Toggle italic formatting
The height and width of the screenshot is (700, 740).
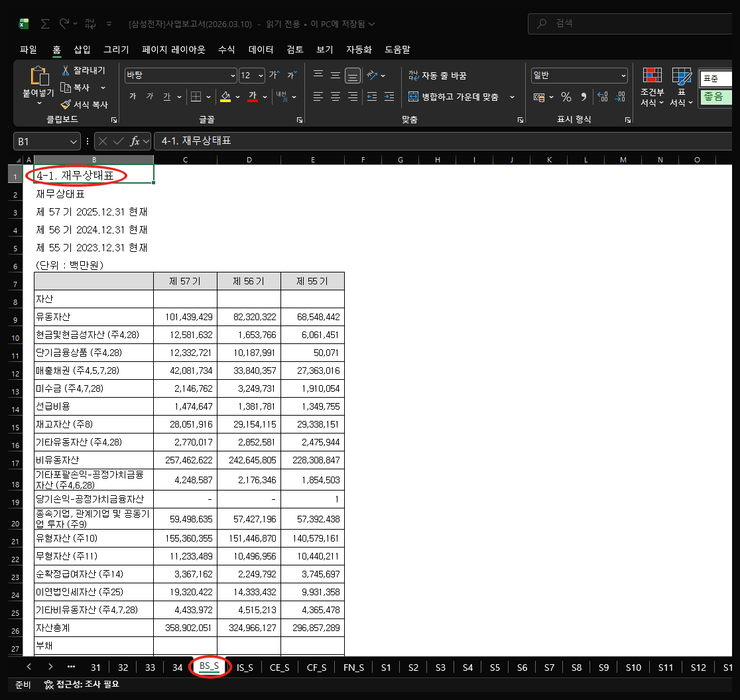pos(150,97)
